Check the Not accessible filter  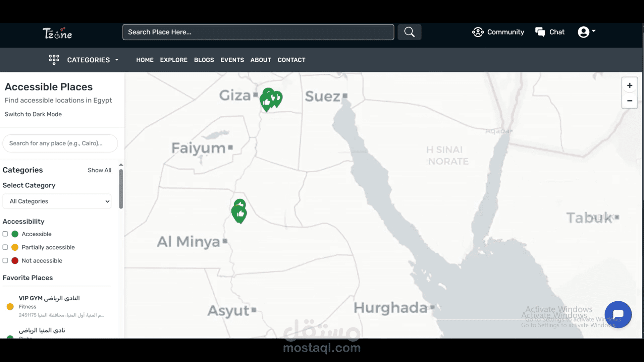click(x=5, y=260)
